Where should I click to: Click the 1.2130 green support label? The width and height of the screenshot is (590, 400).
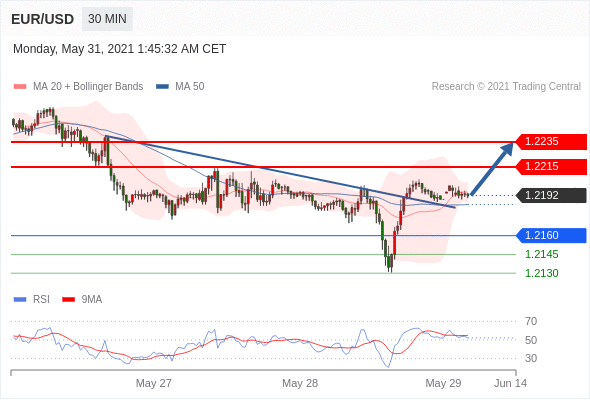coord(541,273)
